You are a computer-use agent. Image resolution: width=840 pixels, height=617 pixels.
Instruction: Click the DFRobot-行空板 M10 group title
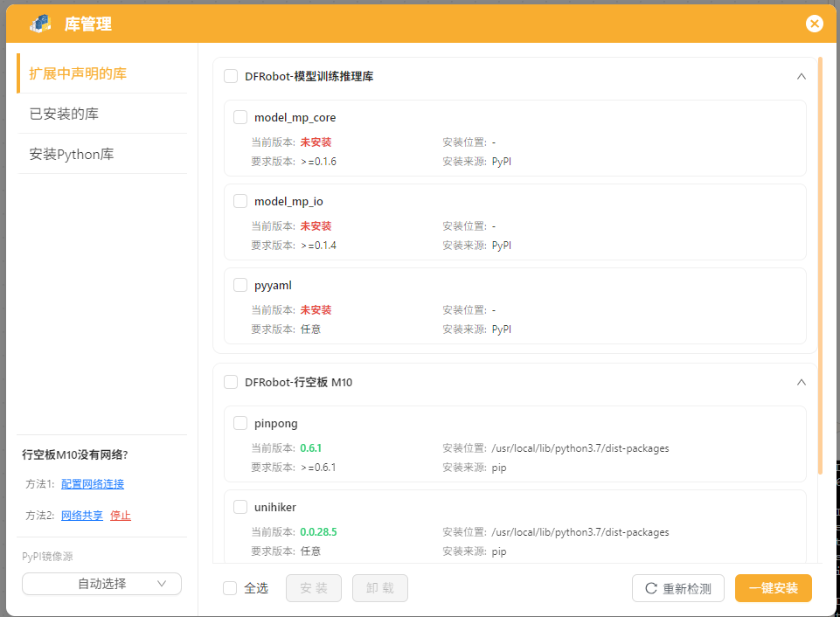pos(298,383)
